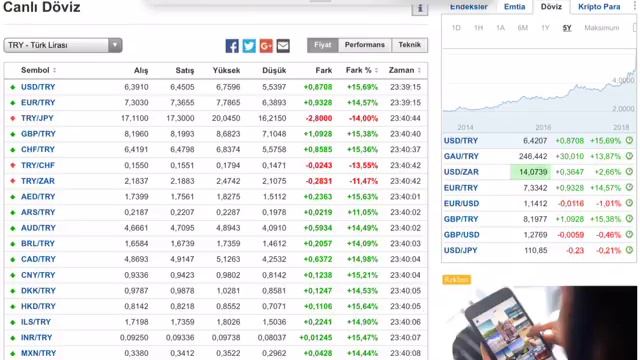The image size is (640, 360).
Task: Open TRY/JPY pair link
Action: [x=37, y=118]
